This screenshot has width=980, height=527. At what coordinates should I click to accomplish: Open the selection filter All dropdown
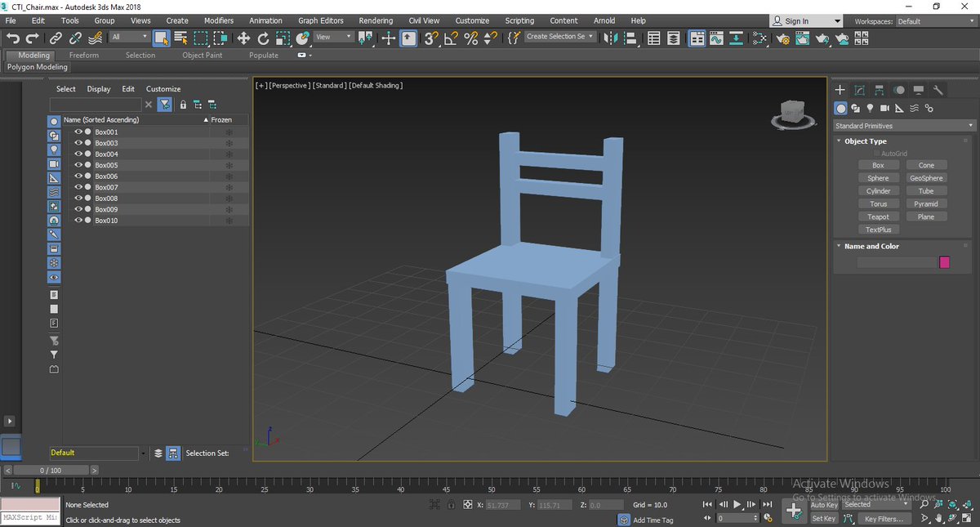(x=130, y=37)
